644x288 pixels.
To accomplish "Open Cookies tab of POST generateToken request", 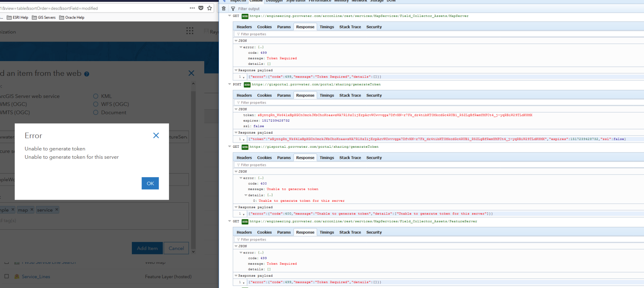I will tap(264, 95).
